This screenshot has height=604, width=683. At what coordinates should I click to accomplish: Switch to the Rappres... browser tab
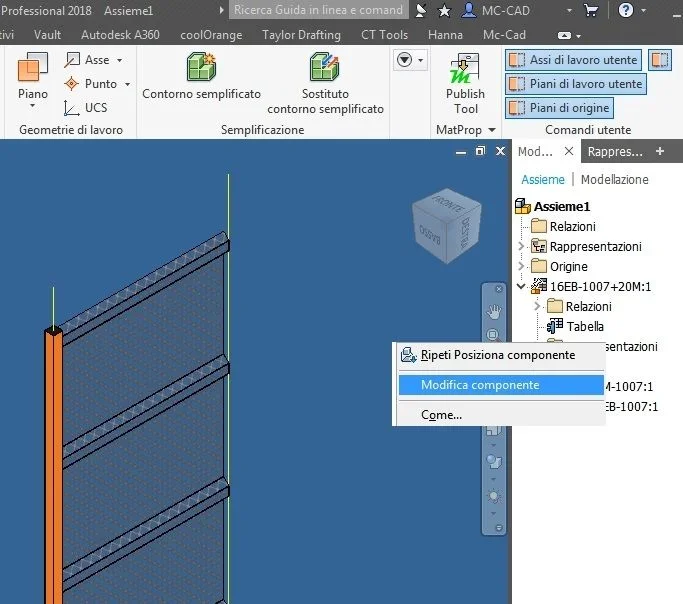(x=615, y=152)
